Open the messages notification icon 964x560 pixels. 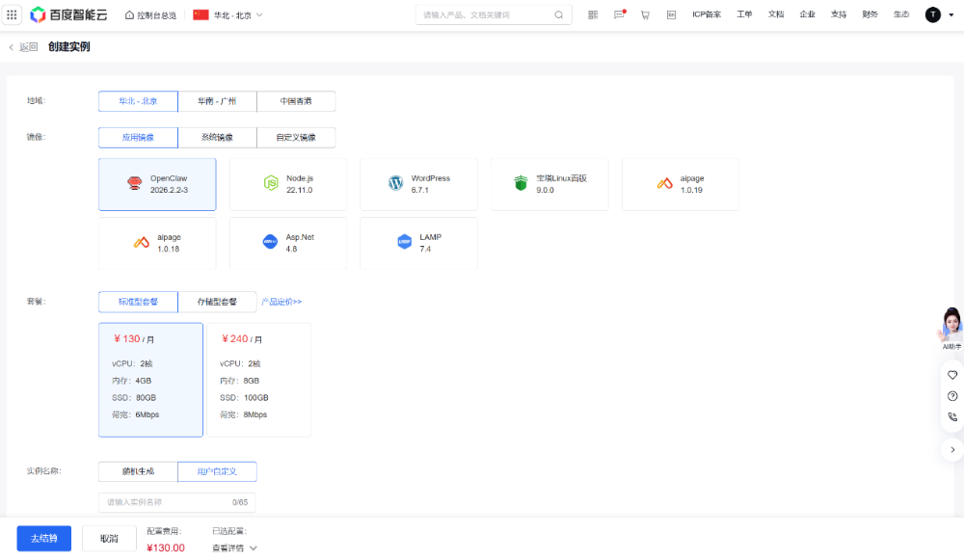620,14
